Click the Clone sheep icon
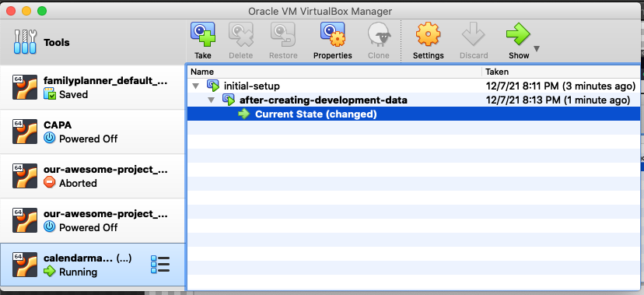This screenshot has height=295, width=644. point(379,34)
